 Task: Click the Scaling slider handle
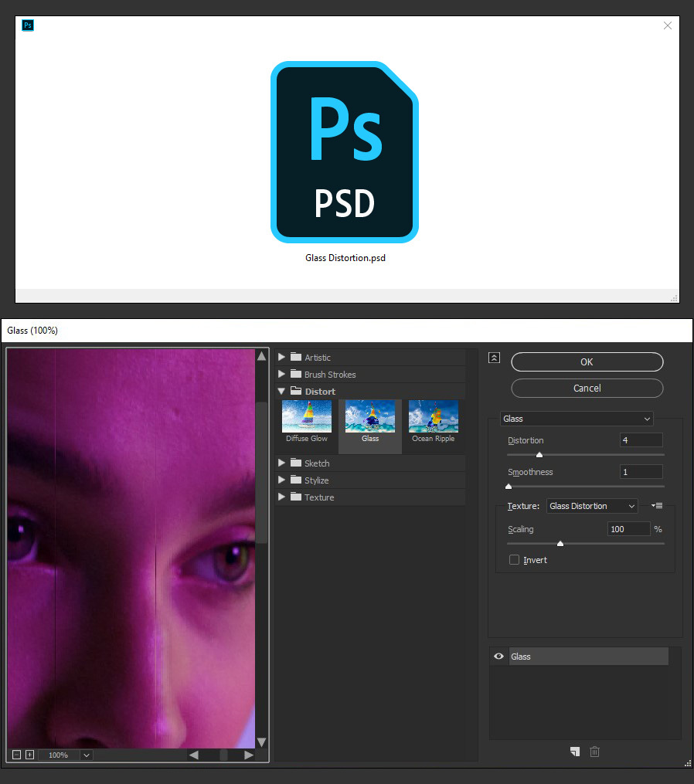coord(560,544)
